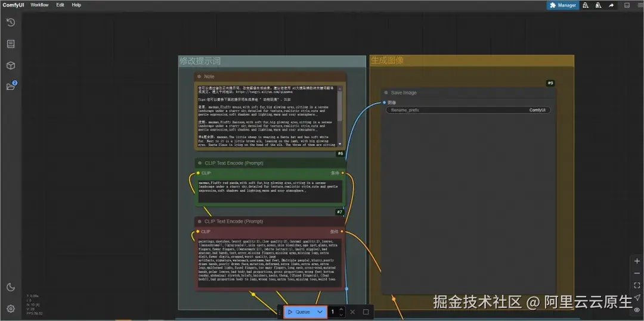Image resolution: width=644 pixels, height=321 pixels.
Task: Select the 生成图像 group title
Action: tap(388, 60)
